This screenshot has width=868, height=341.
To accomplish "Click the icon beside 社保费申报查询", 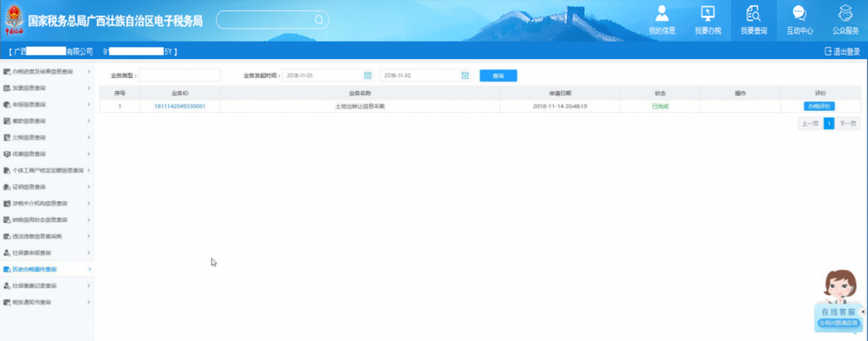I will [7, 252].
